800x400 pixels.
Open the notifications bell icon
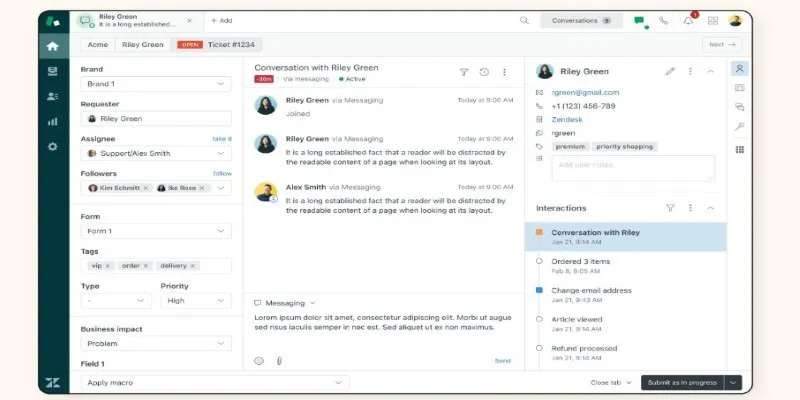point(688,21)
